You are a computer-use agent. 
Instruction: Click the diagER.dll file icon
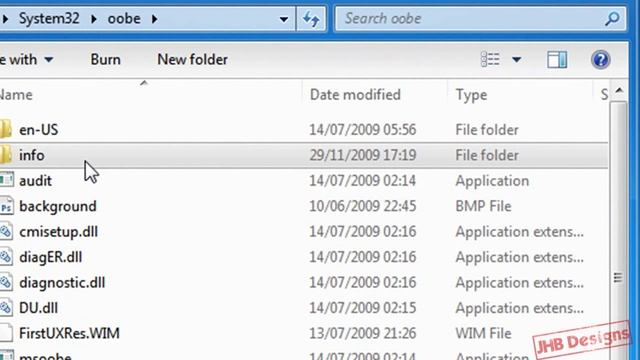click(6, 257)
